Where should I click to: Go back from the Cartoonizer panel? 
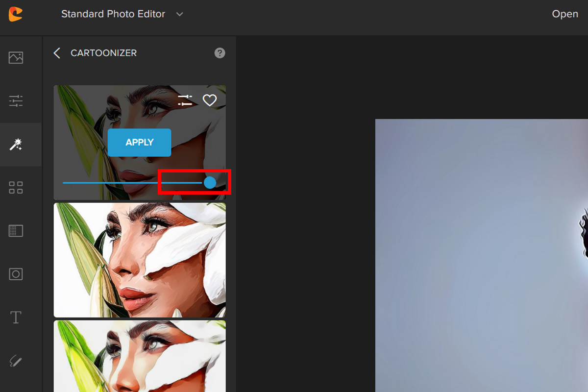pyautogui.click(x=57, y=53)
